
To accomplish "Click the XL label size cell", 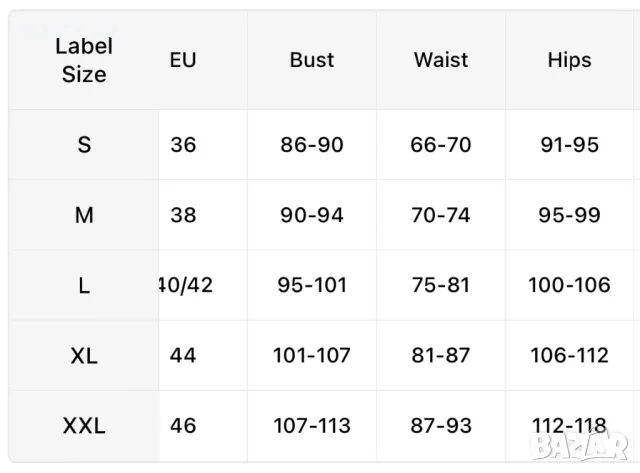I will click(x=84, y=355).
